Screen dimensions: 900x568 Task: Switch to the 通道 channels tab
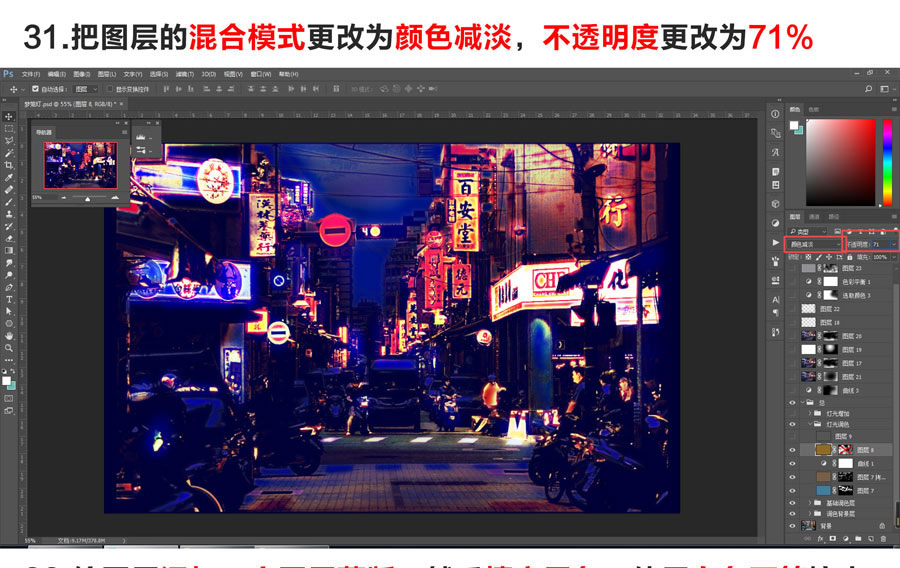(814, 217)
